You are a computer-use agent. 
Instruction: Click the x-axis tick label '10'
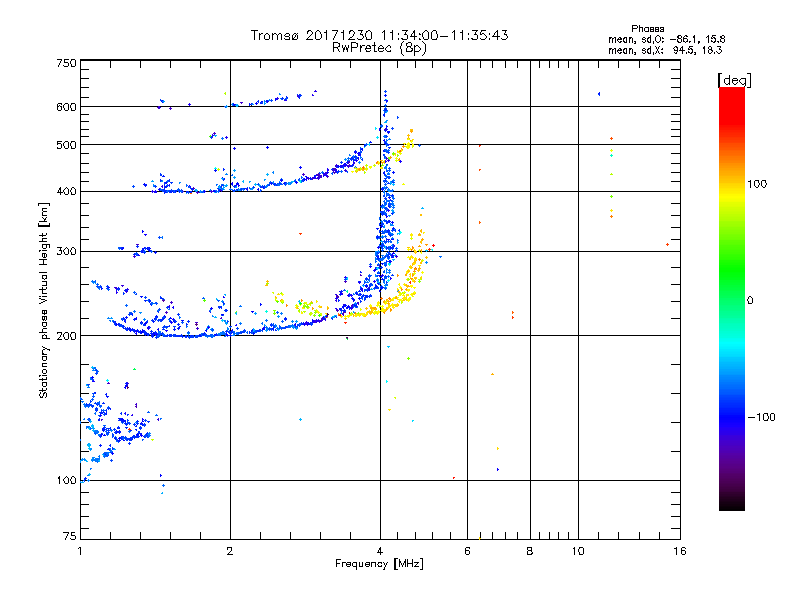coord(578,551)
